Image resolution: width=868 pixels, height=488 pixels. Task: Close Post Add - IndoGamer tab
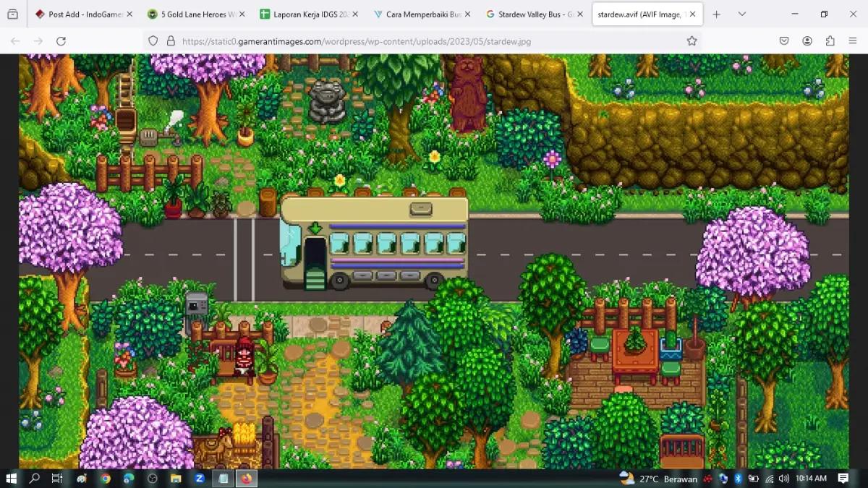click(x=129, y=14)
